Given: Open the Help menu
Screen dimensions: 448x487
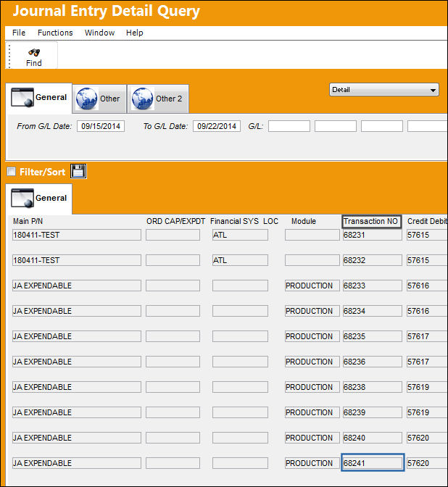Looking at the screenshot, I should (135, 33).
